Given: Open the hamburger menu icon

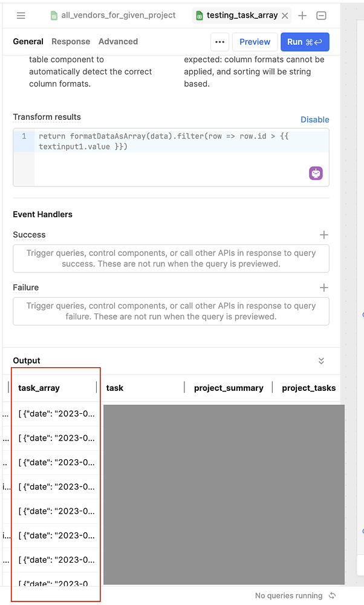Looking at the screenshot, I should tap(21, 16).
